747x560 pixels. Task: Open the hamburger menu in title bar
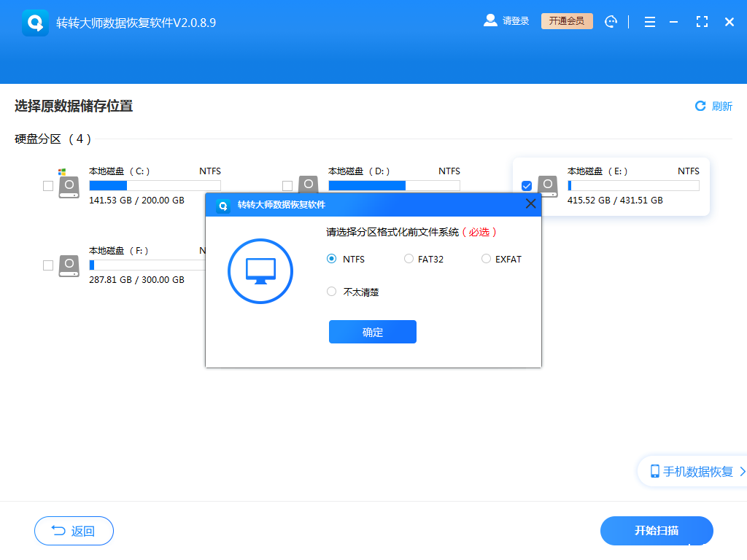pyautogui.click(x=649, y=22)
